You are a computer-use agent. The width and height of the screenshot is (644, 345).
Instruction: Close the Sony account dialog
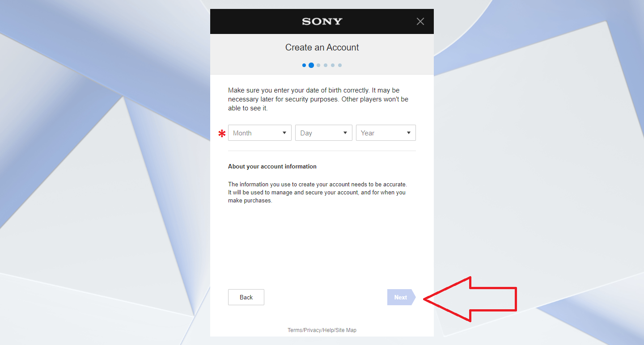(420, 21)
